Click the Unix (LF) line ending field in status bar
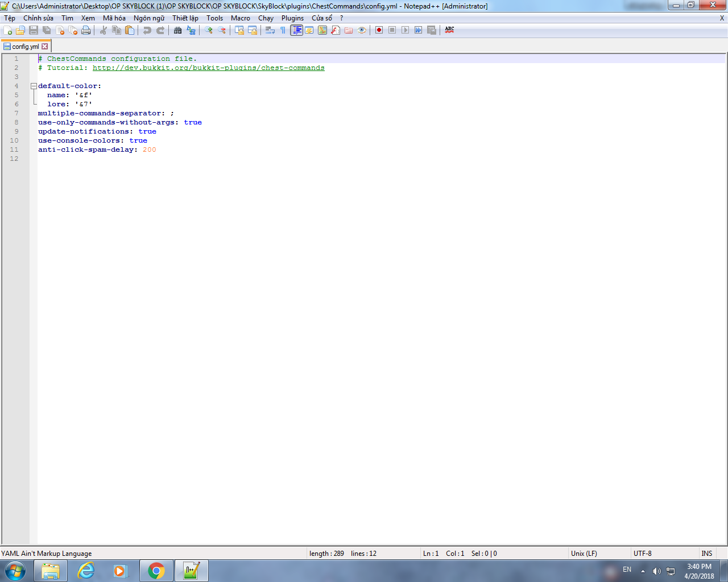Screen dimensions: 728x582 coord(584,554)
